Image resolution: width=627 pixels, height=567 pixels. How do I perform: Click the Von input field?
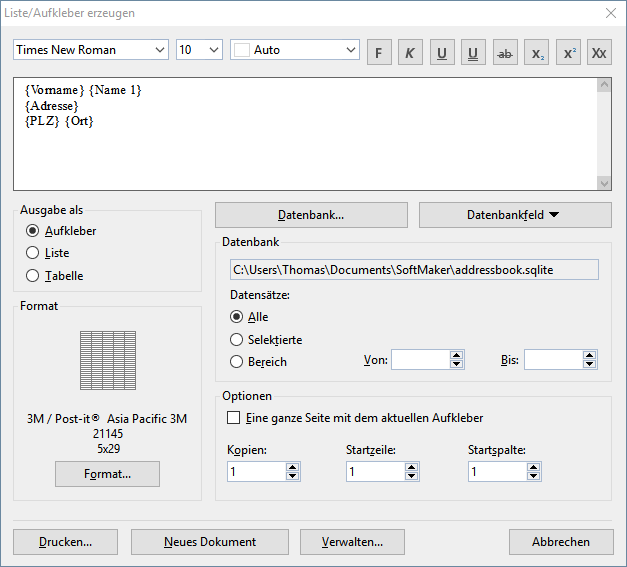[420, 359]
